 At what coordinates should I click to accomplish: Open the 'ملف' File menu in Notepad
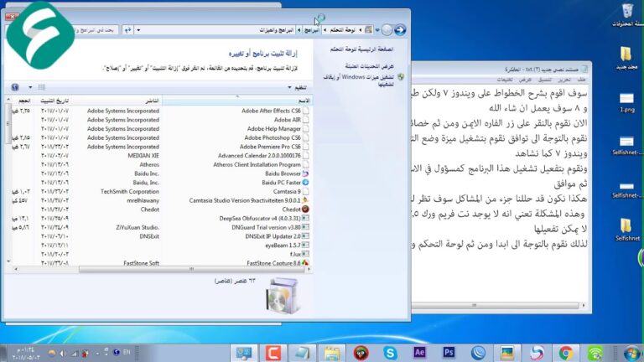581,80
